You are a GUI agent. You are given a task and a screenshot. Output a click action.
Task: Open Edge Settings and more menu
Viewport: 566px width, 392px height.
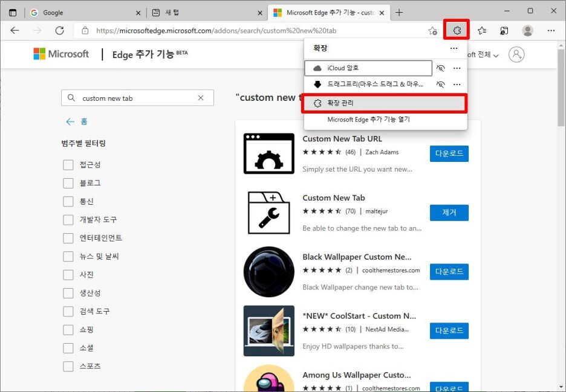[x=551, y=31]
